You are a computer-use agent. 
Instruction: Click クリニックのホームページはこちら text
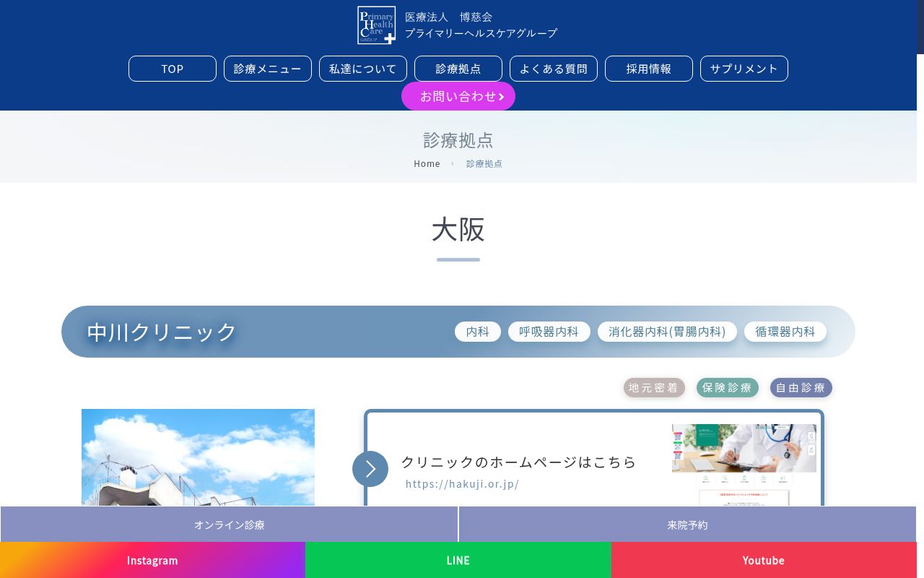coord(518,462)
